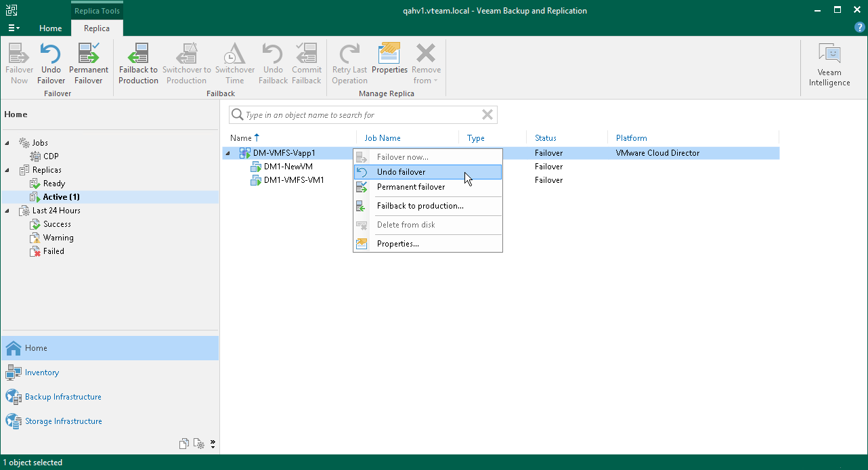Viewport: 868px width, 470px height.
Task: Clear the search box with X
Action: (487, 115)
